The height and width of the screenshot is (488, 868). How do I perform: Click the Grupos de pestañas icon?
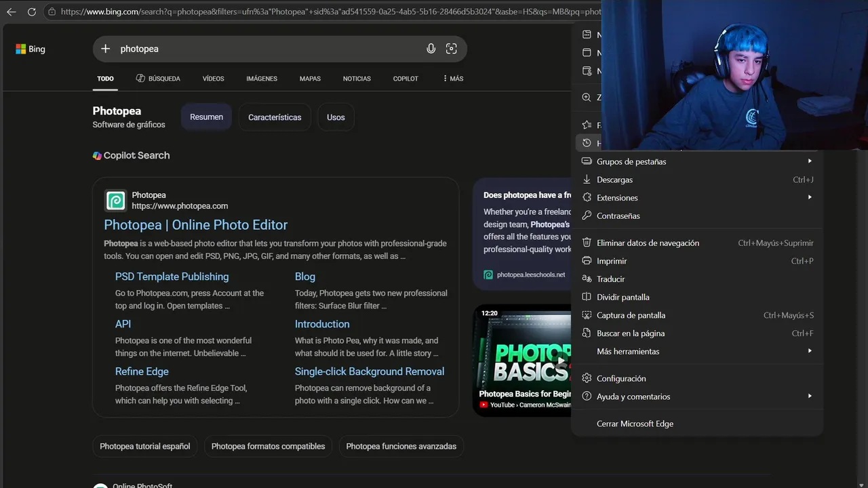point(587,161)
